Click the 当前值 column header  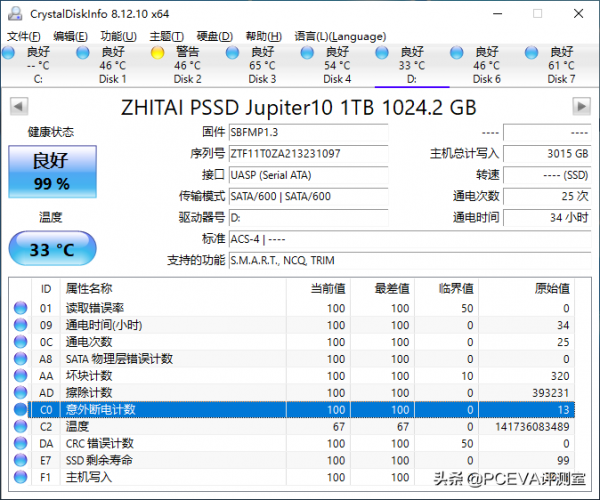pos(318,288)
